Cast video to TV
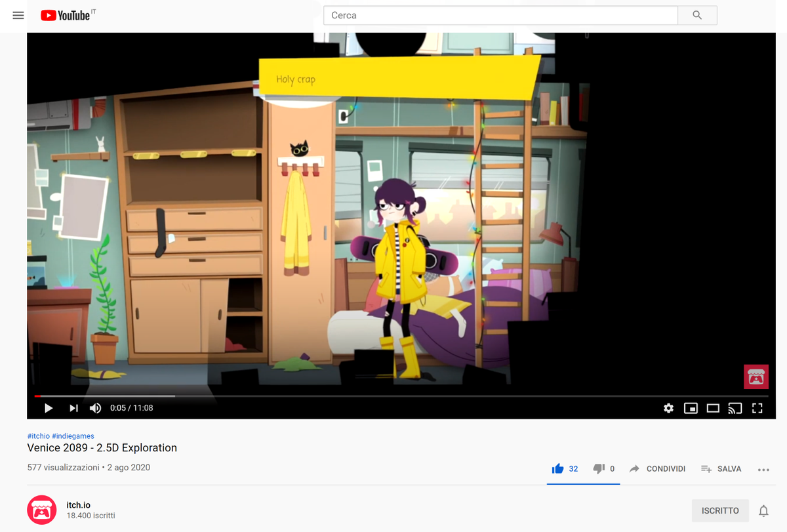 coord(735,408)
